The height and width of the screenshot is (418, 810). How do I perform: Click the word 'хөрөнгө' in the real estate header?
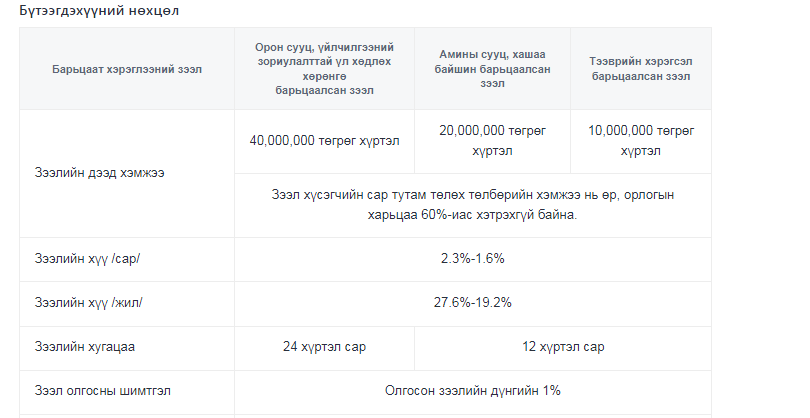point(324,76)
